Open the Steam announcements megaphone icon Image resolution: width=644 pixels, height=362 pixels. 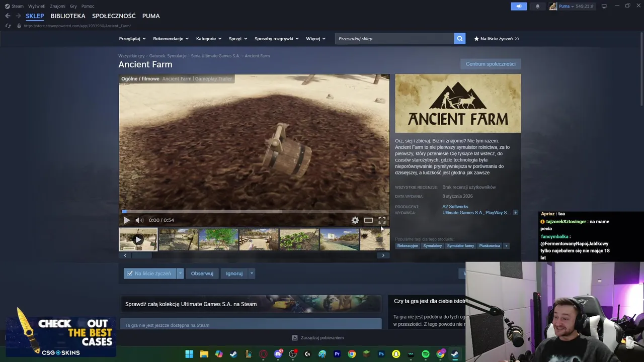(x=519, y=7)
